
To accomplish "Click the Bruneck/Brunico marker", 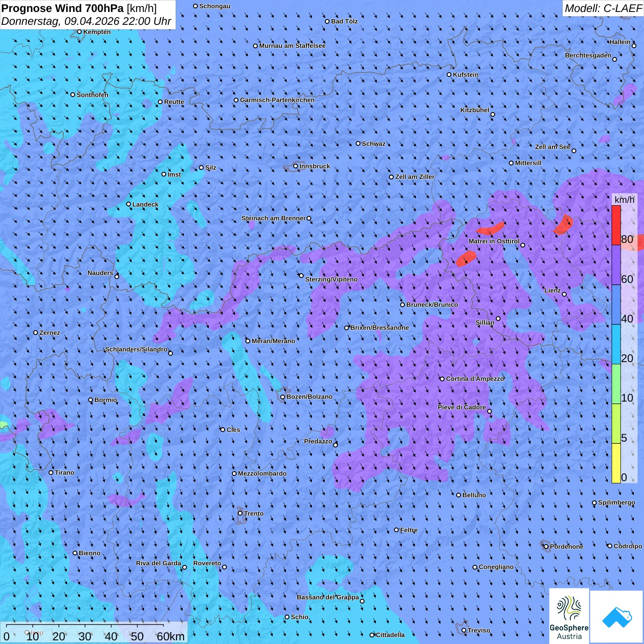I will coord(402,305).
